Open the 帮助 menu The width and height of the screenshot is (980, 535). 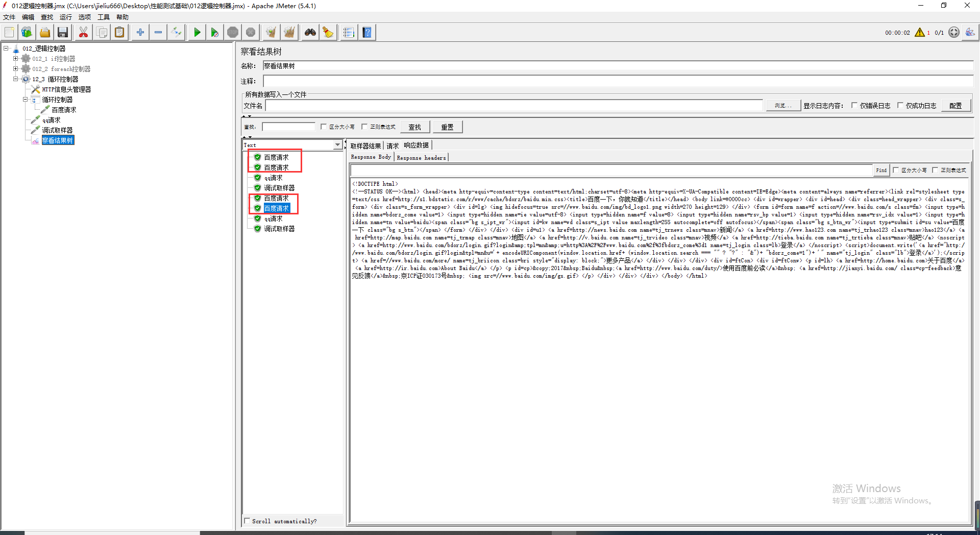coord(122,17)
